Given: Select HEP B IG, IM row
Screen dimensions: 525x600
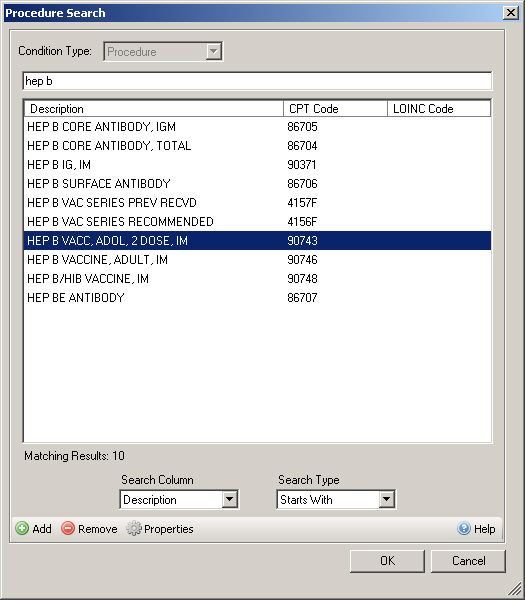Looking at the screenshot, I should point(257,165).
